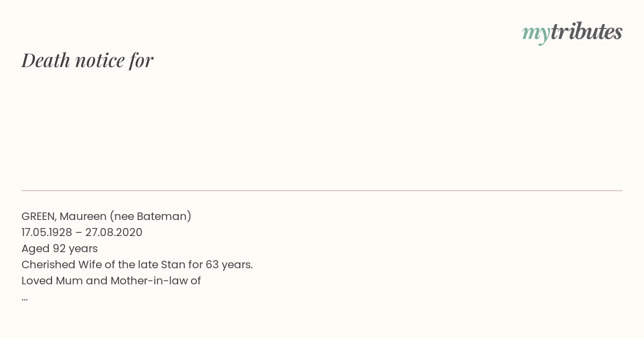This screenshot has height=338, width=644.
Task: Click the horizontal divider line
Action: point(322,190)
